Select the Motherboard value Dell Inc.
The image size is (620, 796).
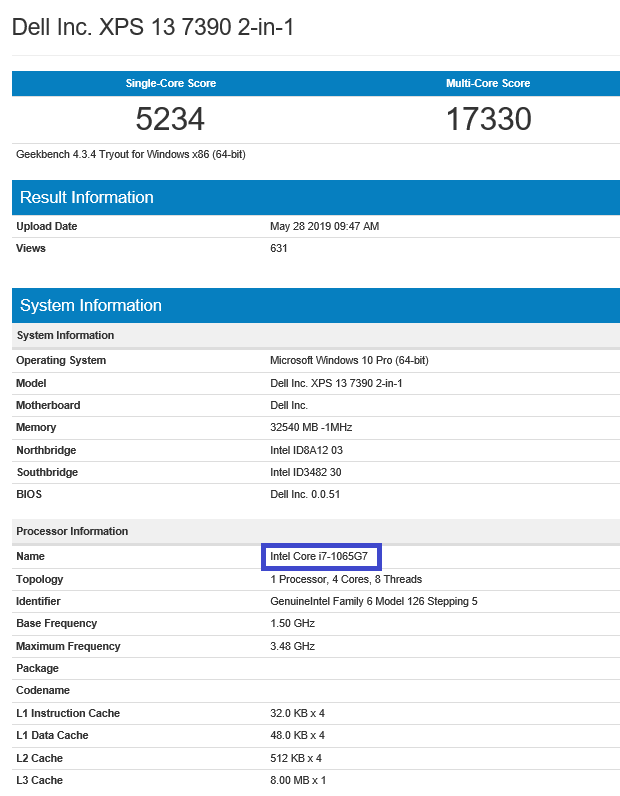click(289, 405)
